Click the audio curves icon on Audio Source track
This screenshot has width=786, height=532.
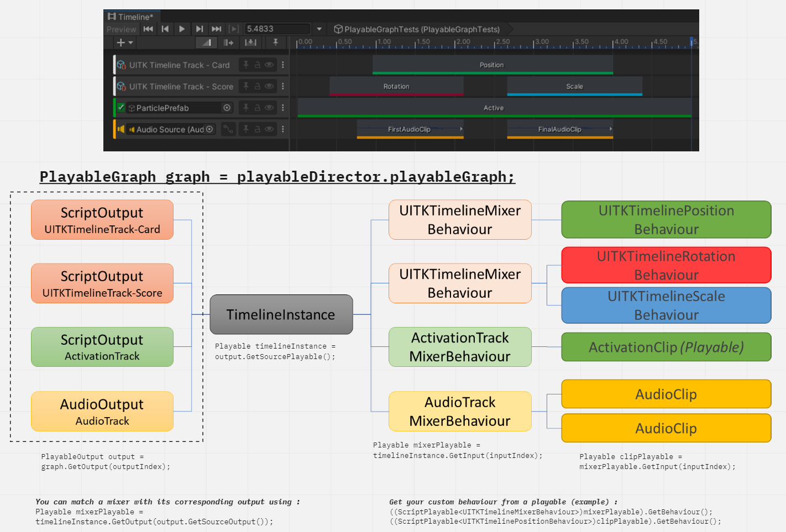(229, 129)
